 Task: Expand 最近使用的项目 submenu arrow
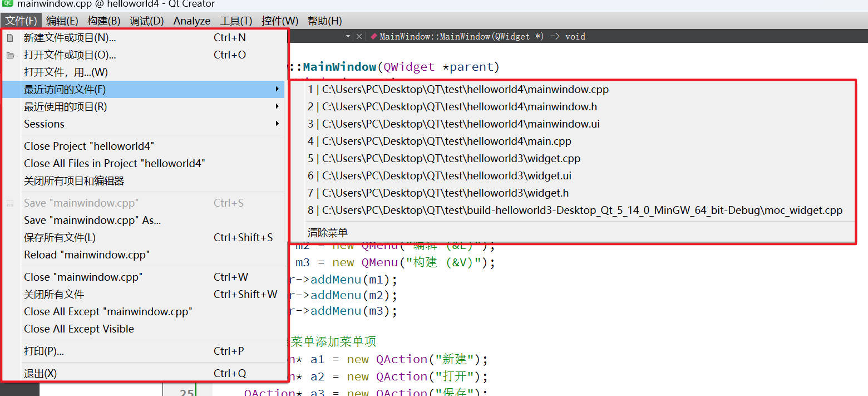point(277,106)
